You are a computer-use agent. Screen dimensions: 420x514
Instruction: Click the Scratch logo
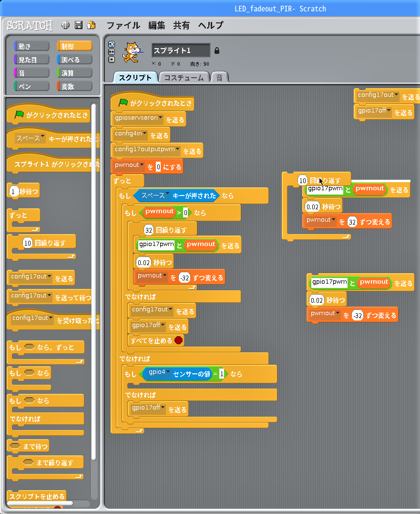click(x=30, y=25)
